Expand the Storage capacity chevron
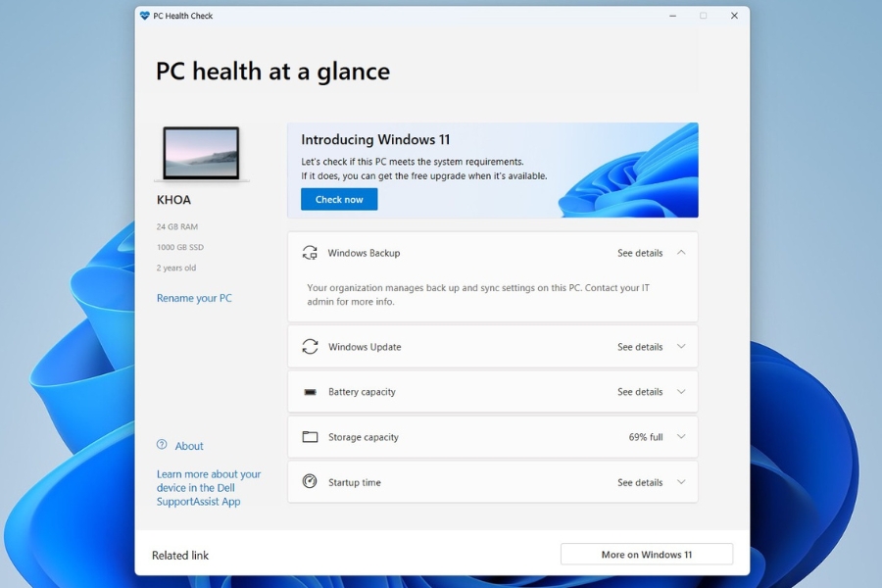Image resolution: width=882 pixels, height=588 pixels. point(681,437)
